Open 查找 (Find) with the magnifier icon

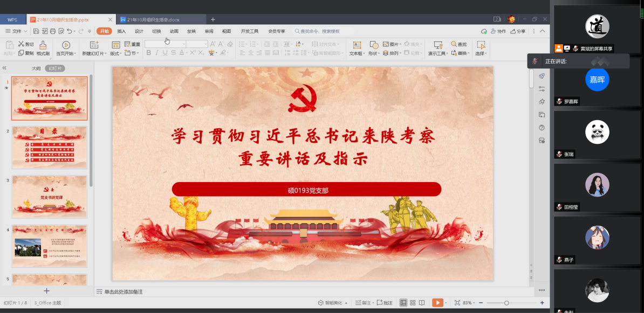[453, 44]
